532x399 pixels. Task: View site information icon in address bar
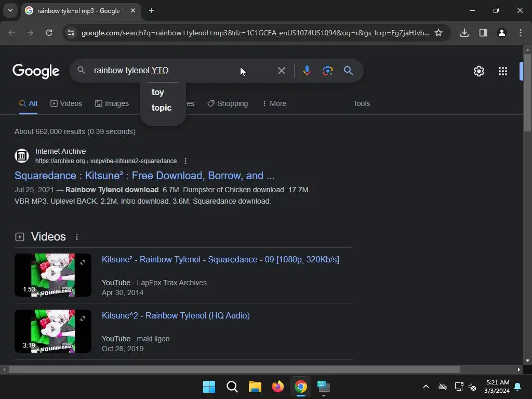(x=71, y=33)
